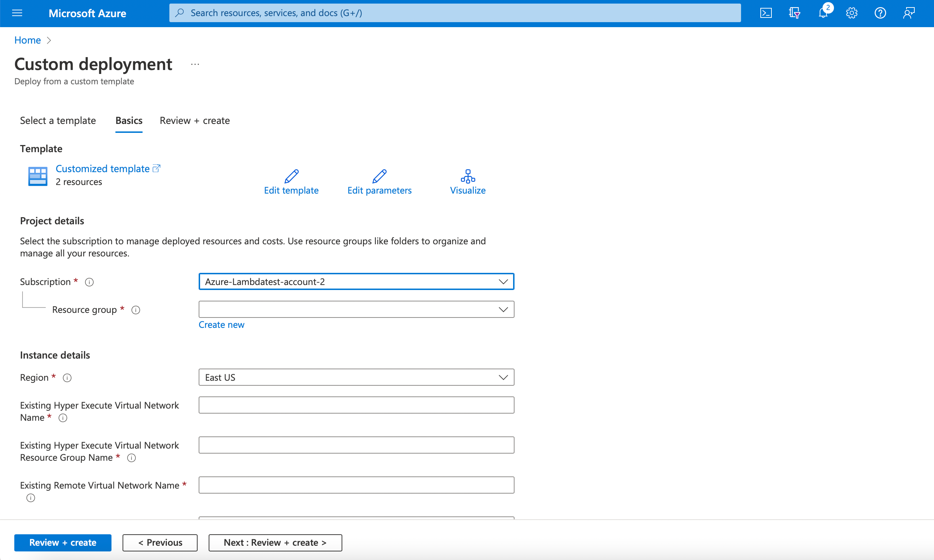
Task: Open the Directories + subscriptions filter icon
Action: 794,13
